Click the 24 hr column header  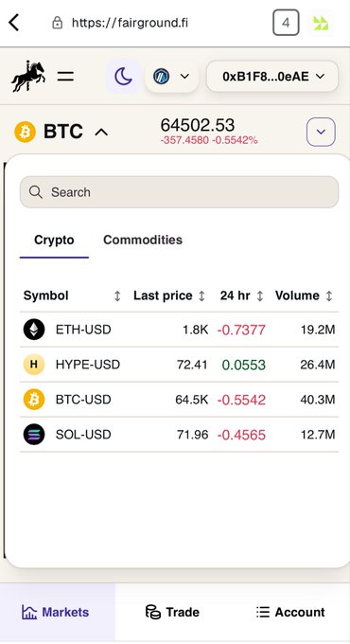236,295
